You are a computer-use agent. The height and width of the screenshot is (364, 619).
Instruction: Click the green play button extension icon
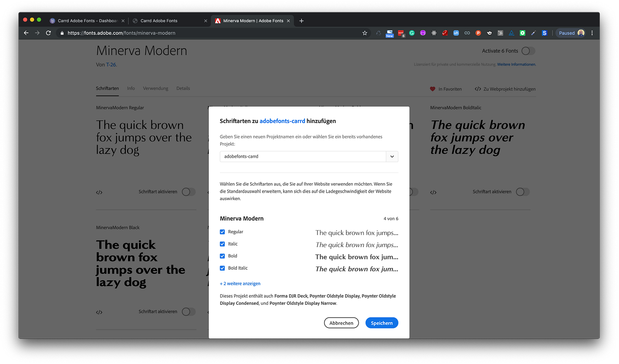click(522, 33)
